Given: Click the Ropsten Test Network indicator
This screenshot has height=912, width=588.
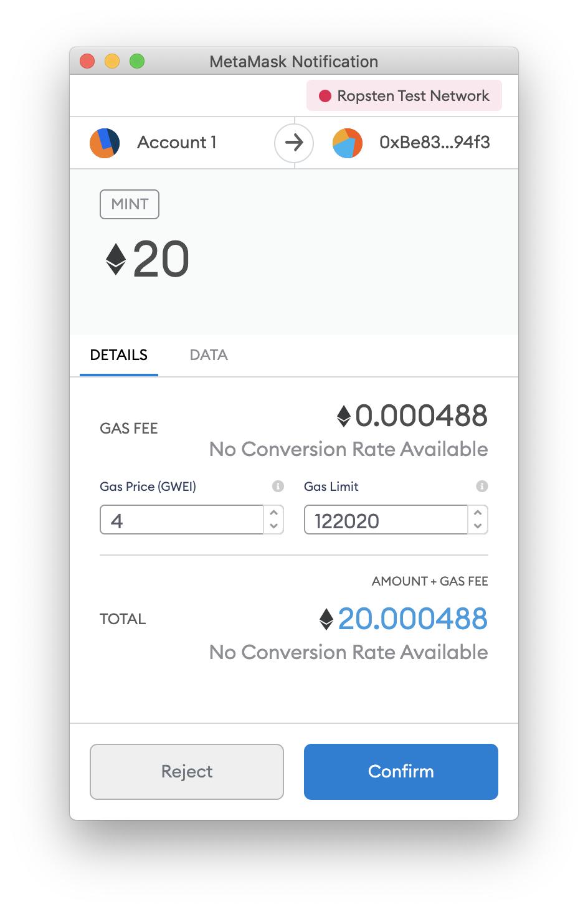Looking at the screenshot, I should [x=404, y=96].
